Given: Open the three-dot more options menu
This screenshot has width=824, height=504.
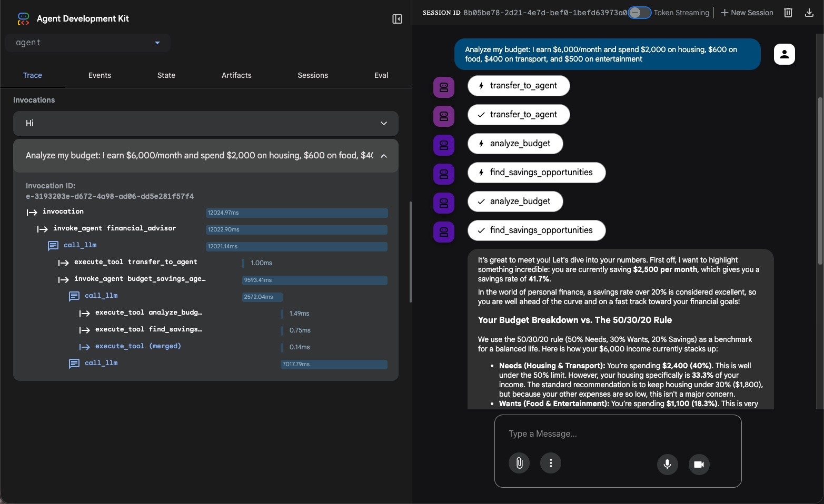Looking at the screenshot, I should (551, 463).
